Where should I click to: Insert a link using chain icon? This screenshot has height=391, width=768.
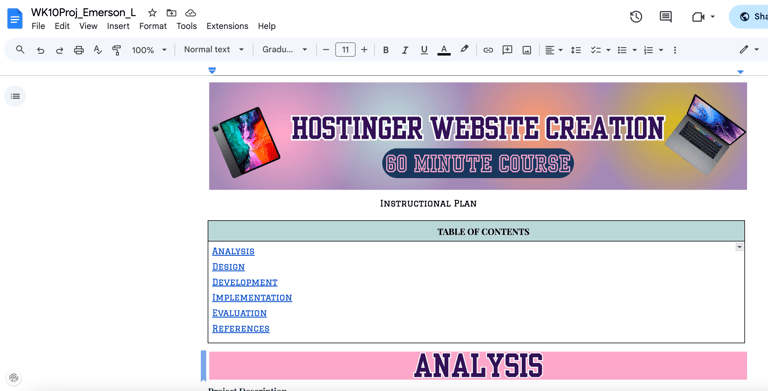[488, 50]
